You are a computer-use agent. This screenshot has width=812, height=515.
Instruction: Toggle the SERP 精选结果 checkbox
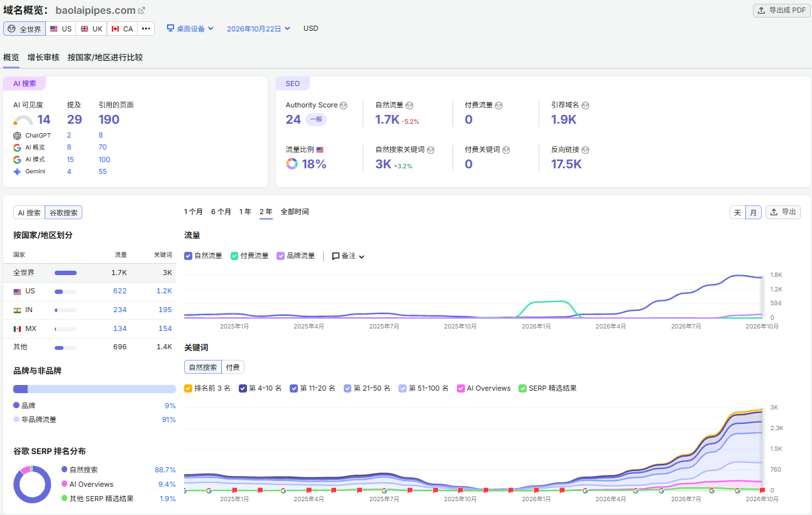click(x=522, y=388)
